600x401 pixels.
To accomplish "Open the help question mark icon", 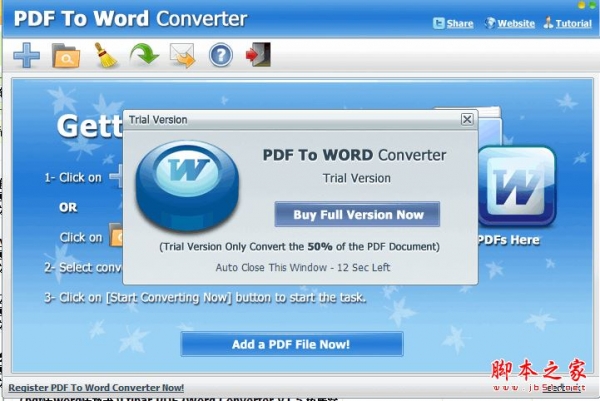I will point(221,55).
